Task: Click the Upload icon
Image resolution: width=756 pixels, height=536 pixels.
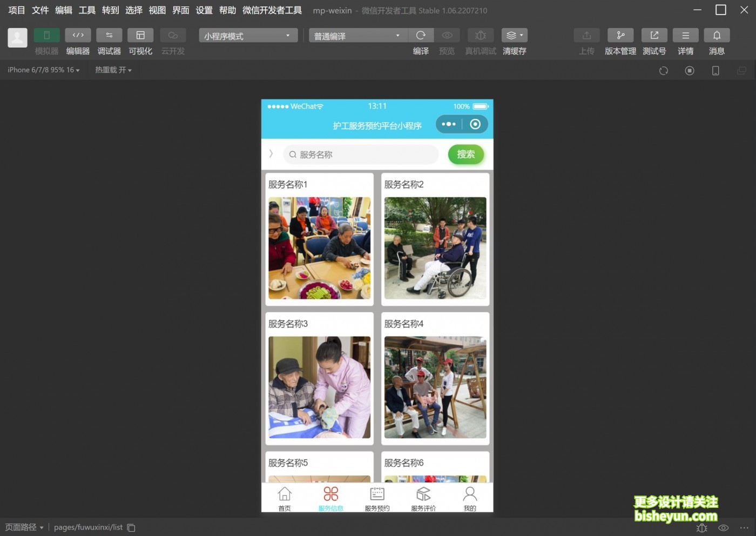Action: click(587, 35)
